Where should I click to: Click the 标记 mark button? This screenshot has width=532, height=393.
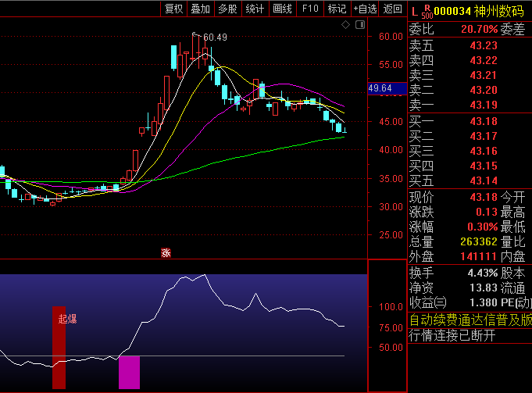pos(337,9)
